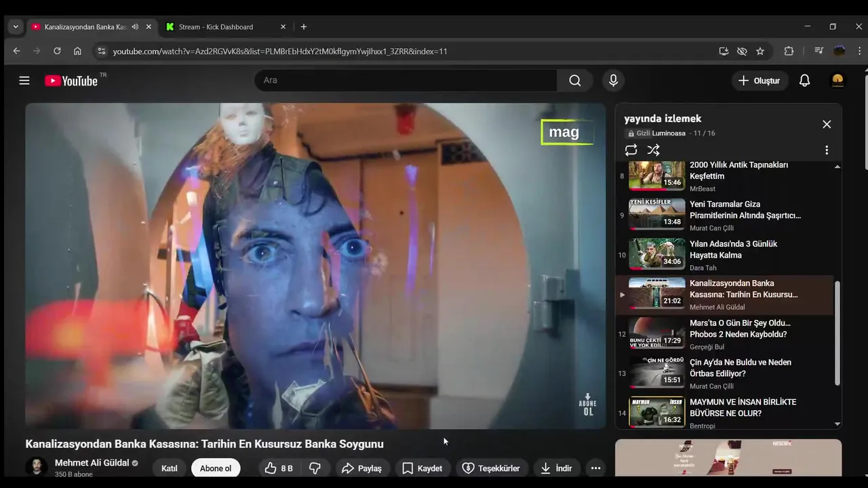
Task: Click the ABONE OL watermark on video
Action: click(587, 405)
